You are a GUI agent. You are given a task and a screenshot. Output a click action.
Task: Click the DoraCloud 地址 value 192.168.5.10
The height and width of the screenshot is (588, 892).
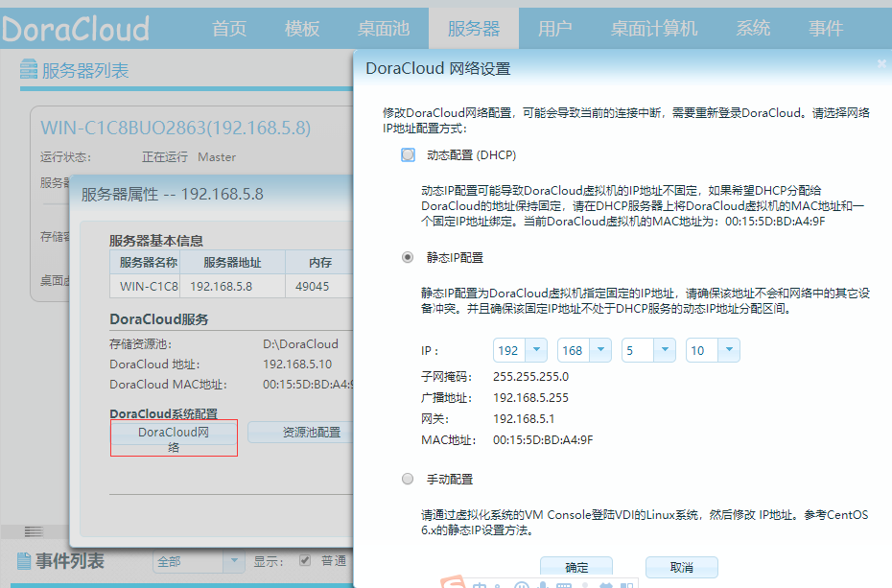(x=297, y=364)
